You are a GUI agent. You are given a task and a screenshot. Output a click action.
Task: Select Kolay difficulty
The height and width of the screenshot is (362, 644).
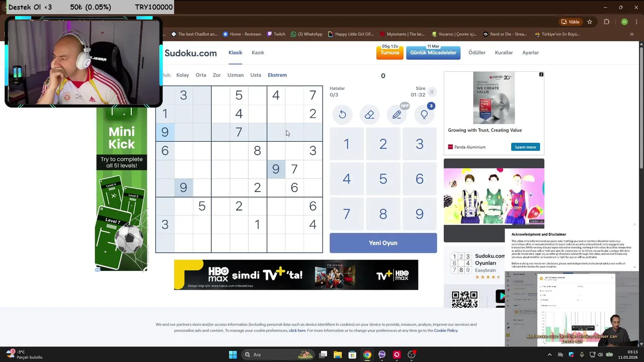183,75
